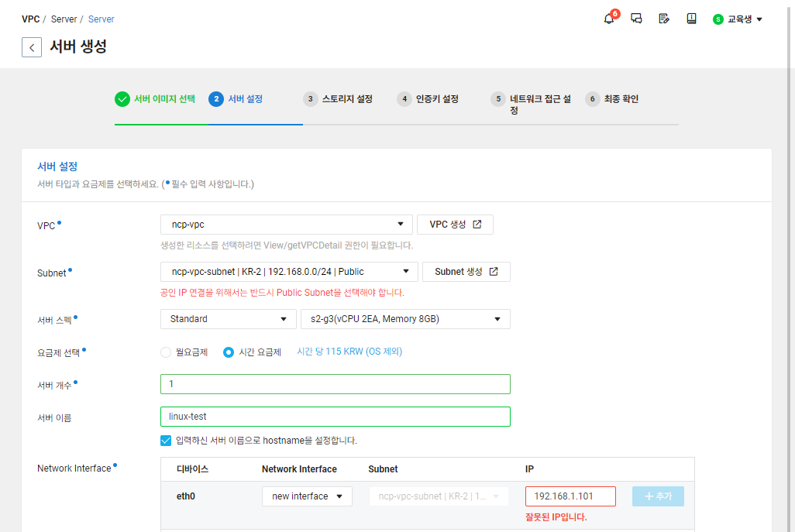This screenshot has height=532, width=795.
Task: Click the step 2 circle icon
Action: coord(216,99)
